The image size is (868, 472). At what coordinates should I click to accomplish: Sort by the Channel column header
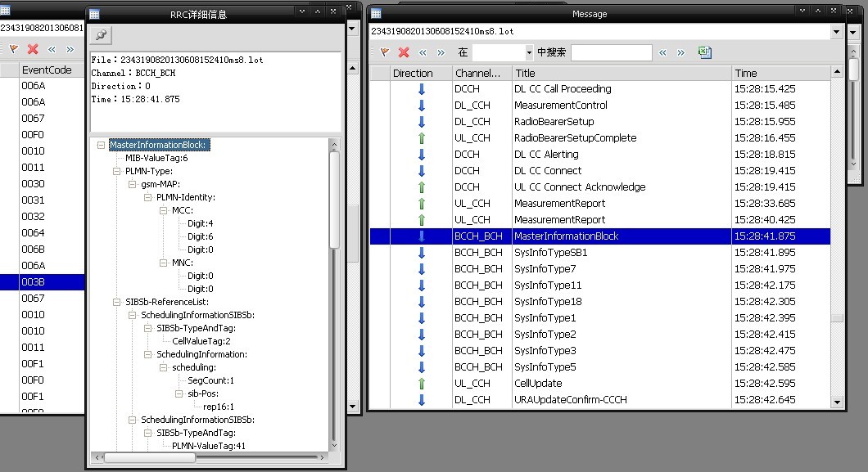pos(481,74)
